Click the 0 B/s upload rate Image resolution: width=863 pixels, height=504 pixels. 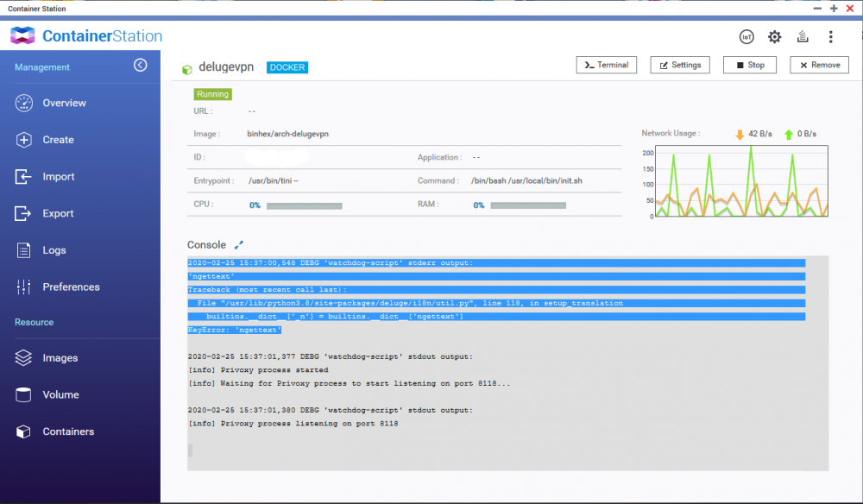click(x=807, y=134)
